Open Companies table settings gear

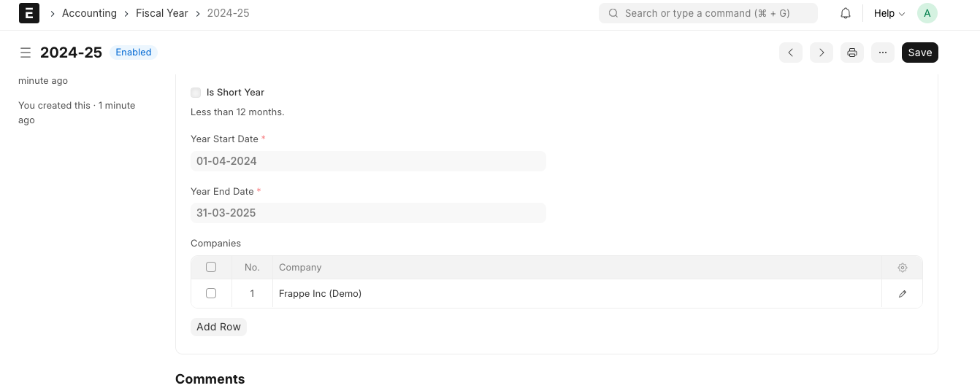pyautogui.click(x=903, y=268)
